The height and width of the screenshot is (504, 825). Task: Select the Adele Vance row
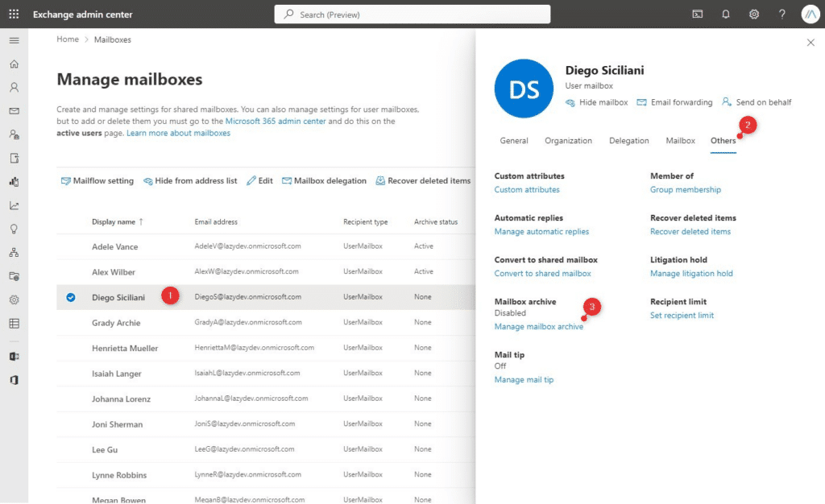[x=266, y=246]
